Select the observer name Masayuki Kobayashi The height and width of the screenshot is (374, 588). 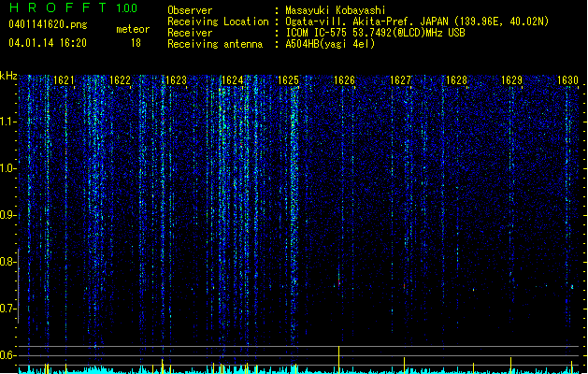pos(336,10)
